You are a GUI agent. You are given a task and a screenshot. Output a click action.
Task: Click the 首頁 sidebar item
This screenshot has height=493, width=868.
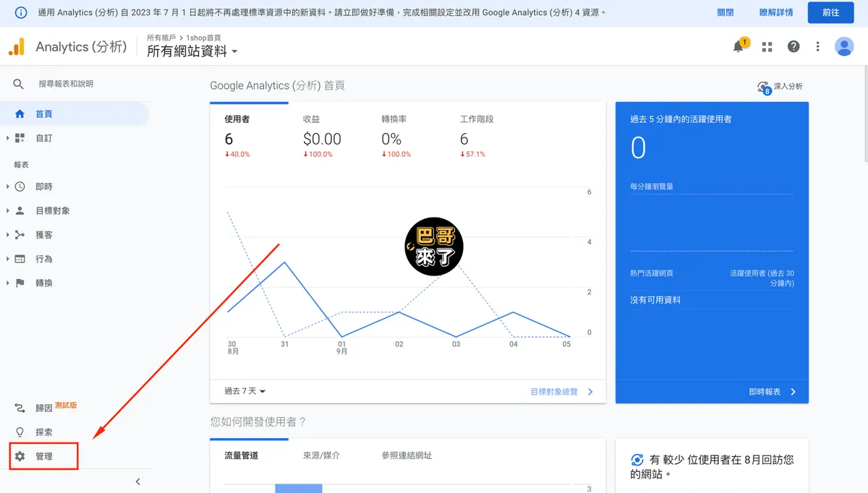75,114
